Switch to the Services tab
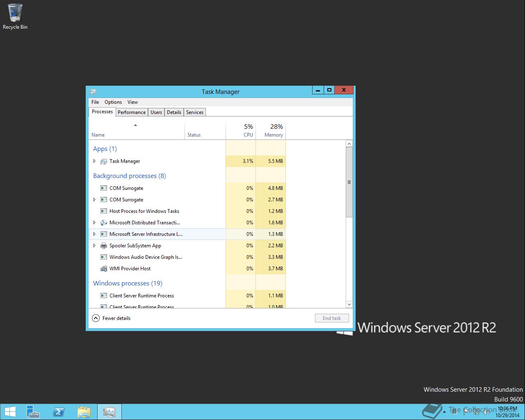The width and height of the screenshot is (525, 420). pyautogui.click(x=195, y=112)
